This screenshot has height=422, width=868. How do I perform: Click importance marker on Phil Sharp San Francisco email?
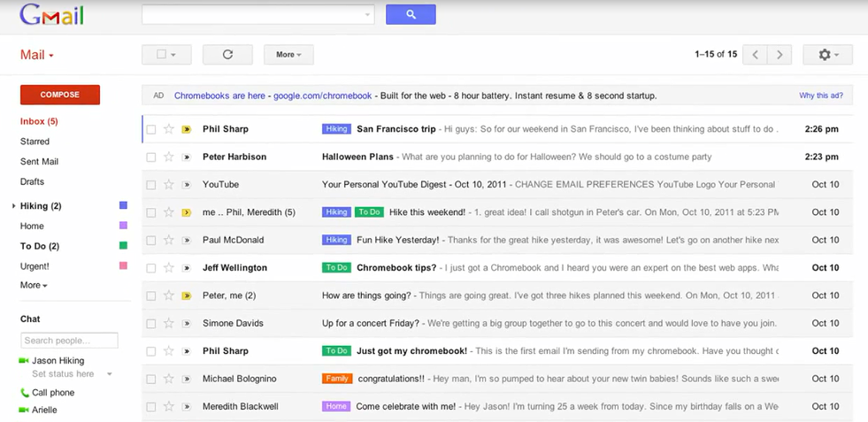(187, 129)
